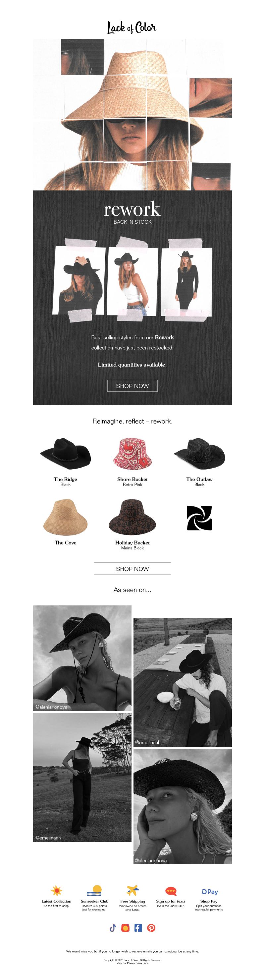This screenshot has width=265, height=980.
Task: Click the Latest Collection sun icon
Action: pos(56,891)
